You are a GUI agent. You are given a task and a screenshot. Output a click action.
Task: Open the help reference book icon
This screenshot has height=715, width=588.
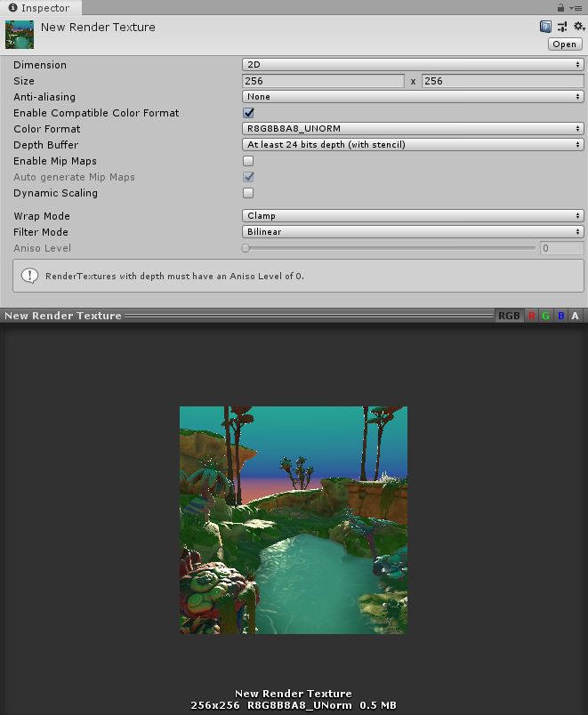pos(545,28)
